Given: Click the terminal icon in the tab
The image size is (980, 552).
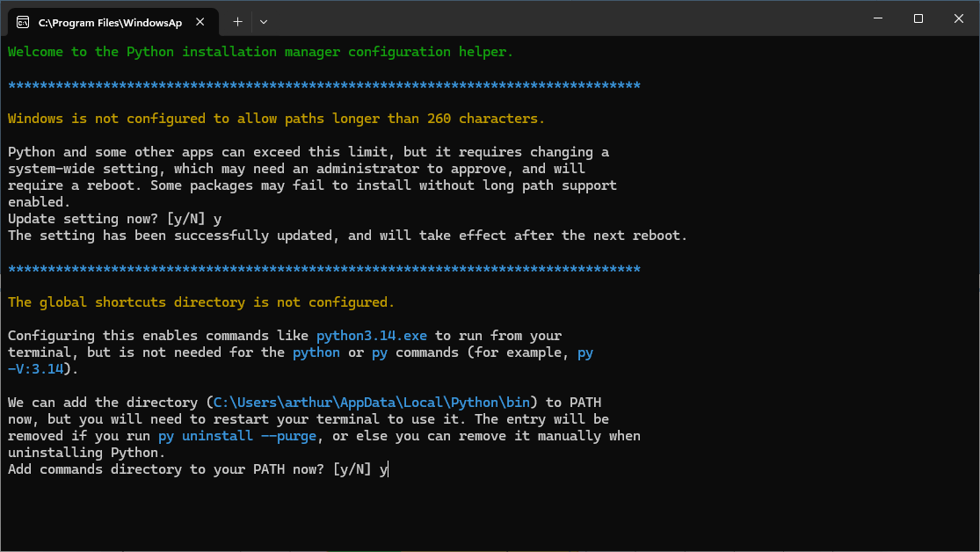Looking at the screenshot, I should point(23,23).
